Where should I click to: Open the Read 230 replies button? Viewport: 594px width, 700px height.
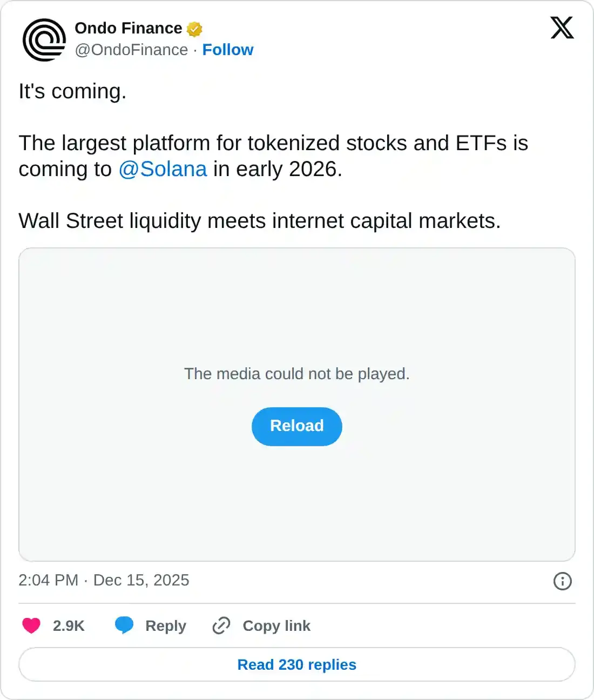pos(296,664)
